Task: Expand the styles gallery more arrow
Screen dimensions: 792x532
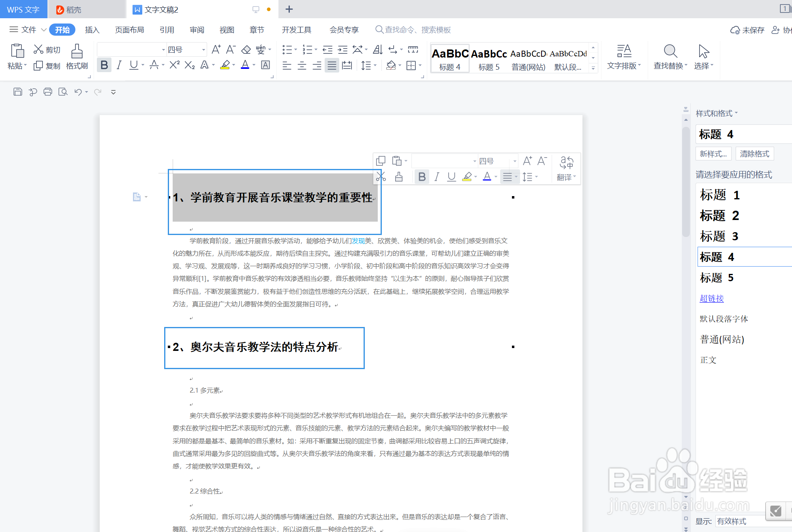Action: 593,68
